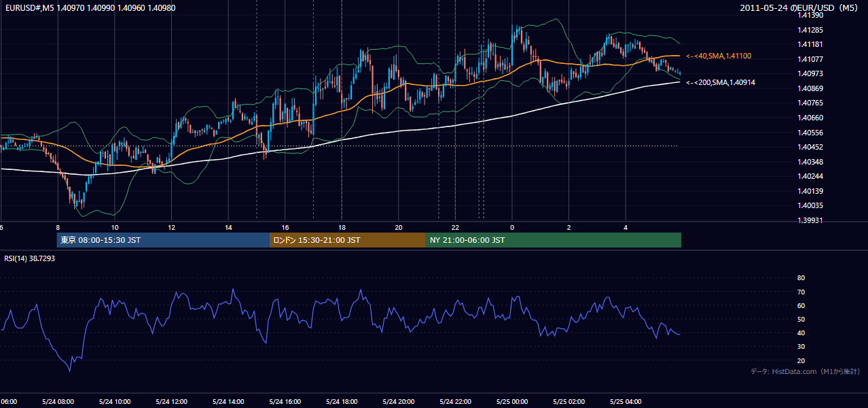The height and width of the screenshot is (408, 868).
Task: Click hour marker 0 under the price chart
Action: point(512,228)
